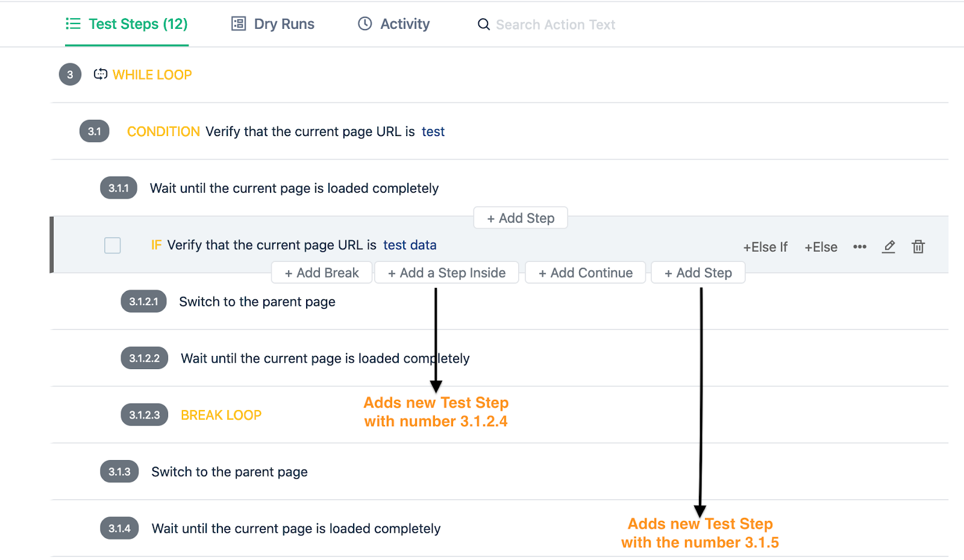Select the WHILE LOOP step label
The width and height of the screenshot is (964, 560).
152,75
